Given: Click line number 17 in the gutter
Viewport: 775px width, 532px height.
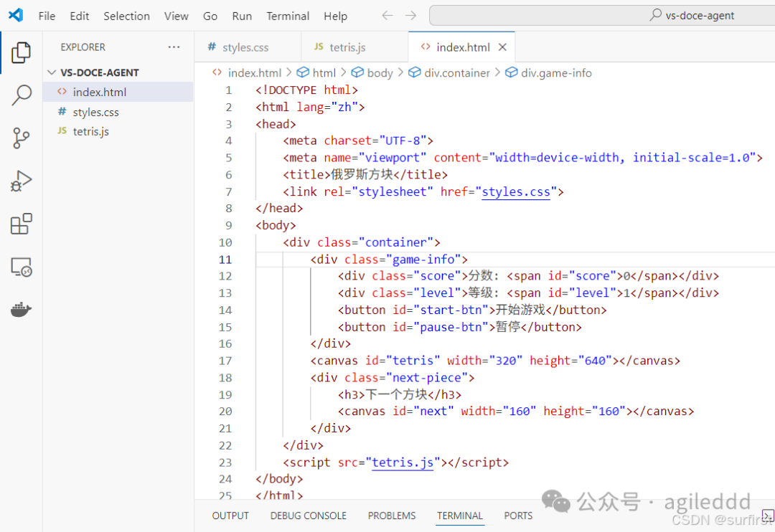Looking at the screenshot, I should (x=225, y=361).
